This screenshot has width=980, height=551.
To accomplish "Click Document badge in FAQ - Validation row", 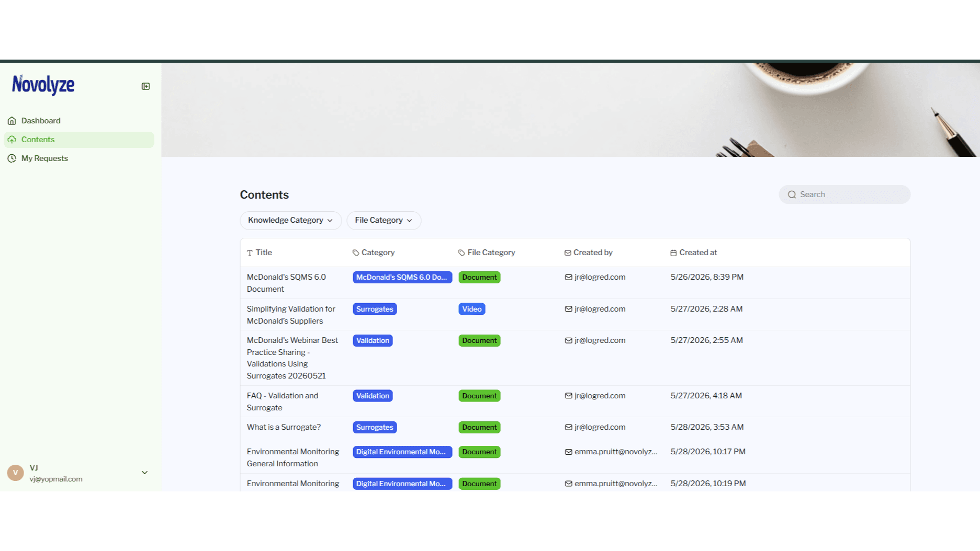I will pos(479,396).
